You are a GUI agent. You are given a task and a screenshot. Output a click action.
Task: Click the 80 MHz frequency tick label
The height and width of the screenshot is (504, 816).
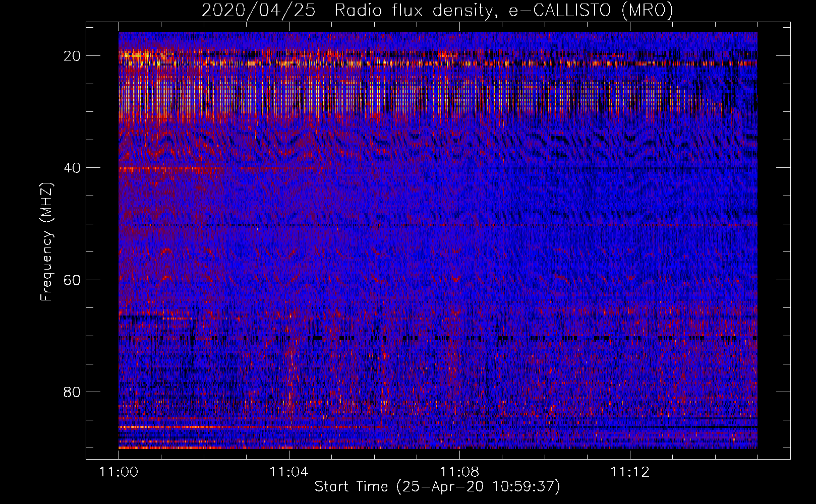click(x=73, y=392)
